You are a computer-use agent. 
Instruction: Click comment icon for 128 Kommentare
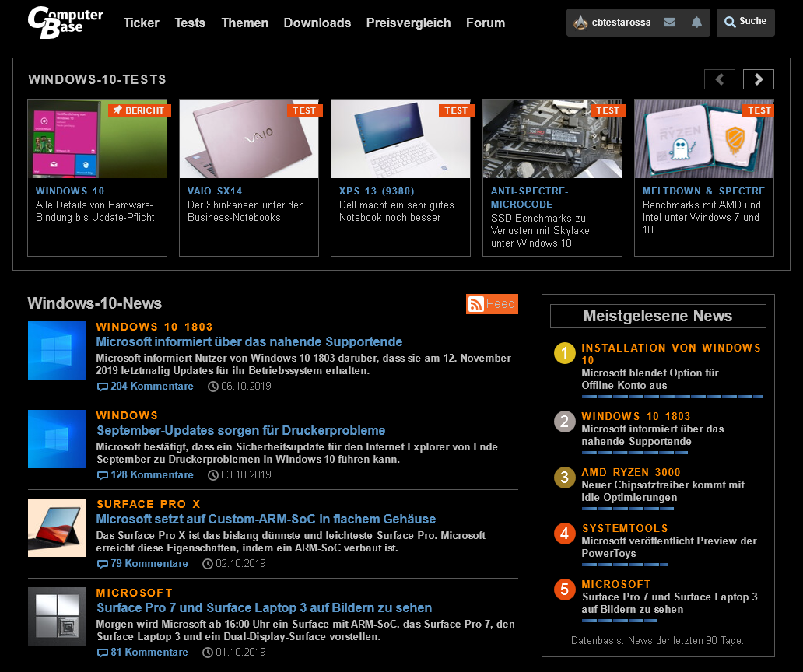103,475
